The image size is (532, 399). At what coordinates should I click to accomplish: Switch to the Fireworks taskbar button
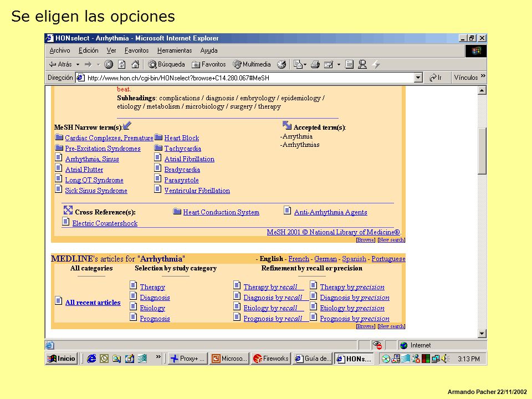tap(271, 359)
